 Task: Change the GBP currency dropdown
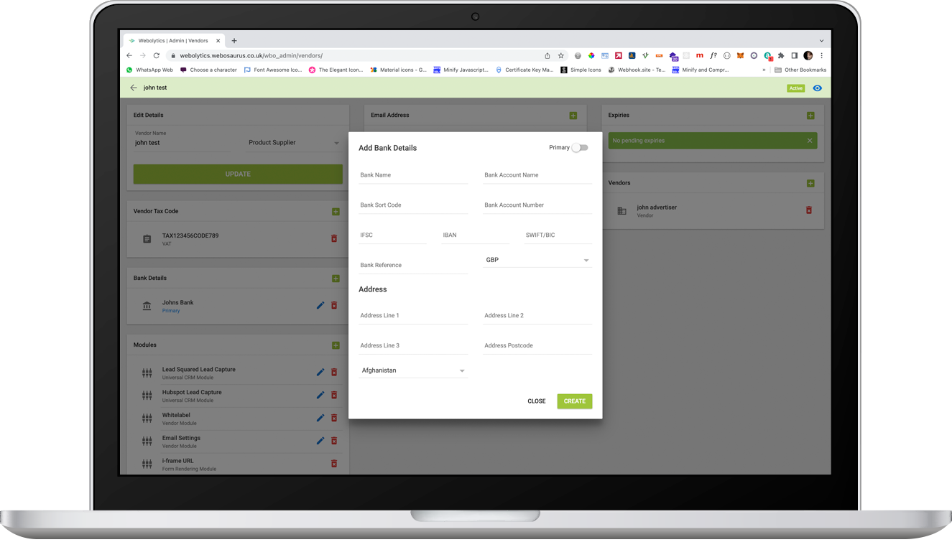click(x=537, y=259)
